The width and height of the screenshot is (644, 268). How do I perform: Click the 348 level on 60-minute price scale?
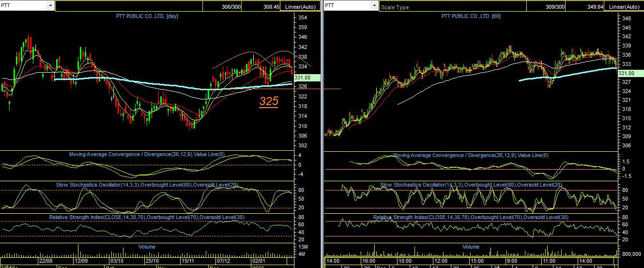(627, 18)
